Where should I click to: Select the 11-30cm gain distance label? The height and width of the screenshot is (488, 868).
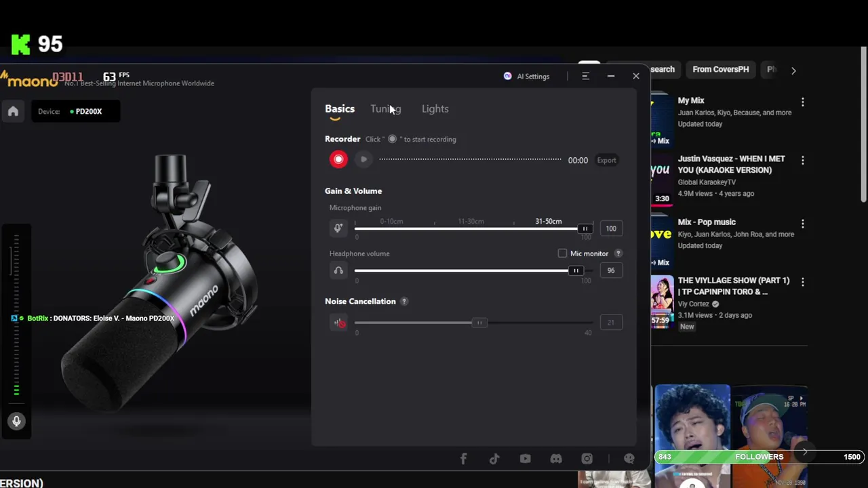471,222
